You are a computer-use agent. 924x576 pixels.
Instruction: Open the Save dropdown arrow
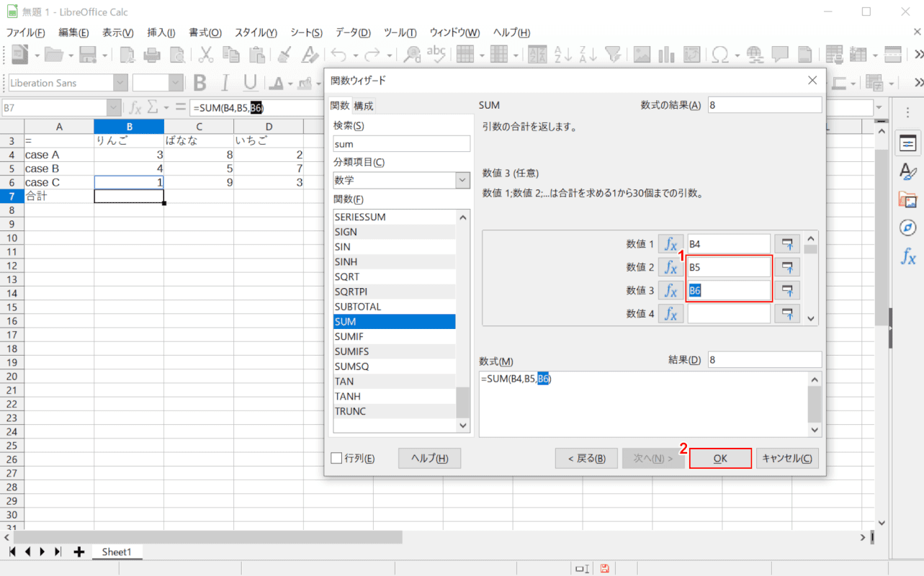[x=105, y=55]
